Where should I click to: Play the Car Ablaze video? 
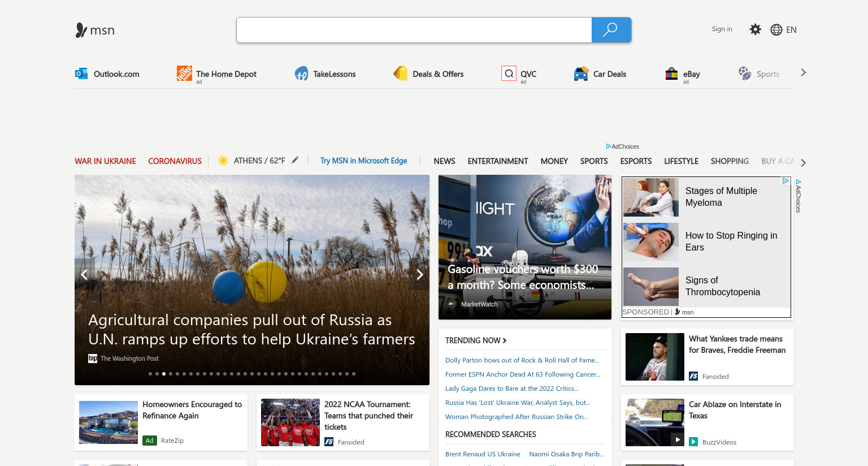(677, 439)
